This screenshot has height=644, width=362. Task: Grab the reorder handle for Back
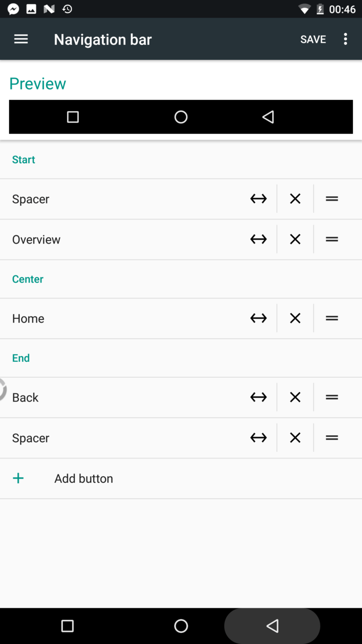pos(332,397)
